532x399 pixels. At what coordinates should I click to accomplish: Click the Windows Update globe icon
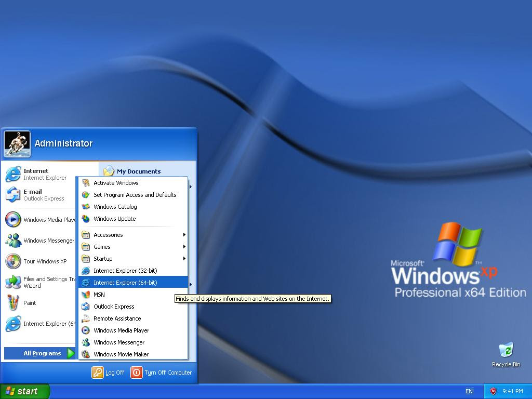(86, 219)
